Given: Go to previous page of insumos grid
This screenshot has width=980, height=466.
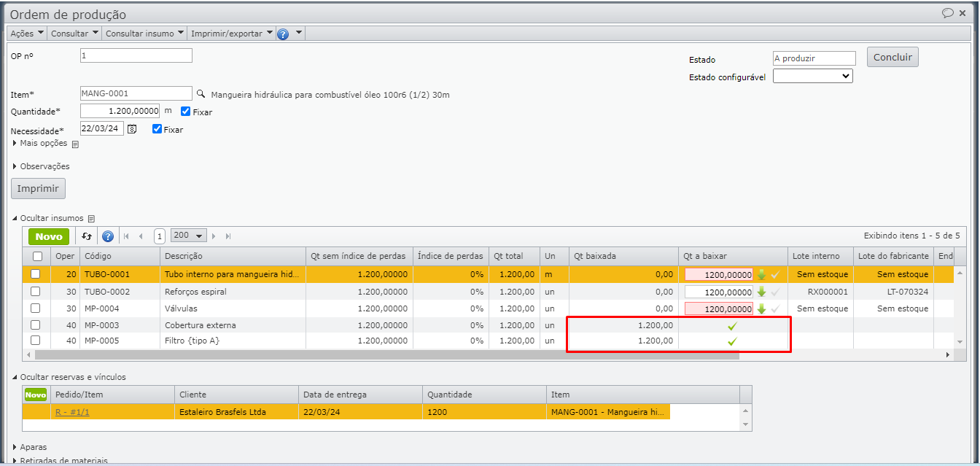Looking at the screenshot, I should pyautogui.click(x=141, y=236).
